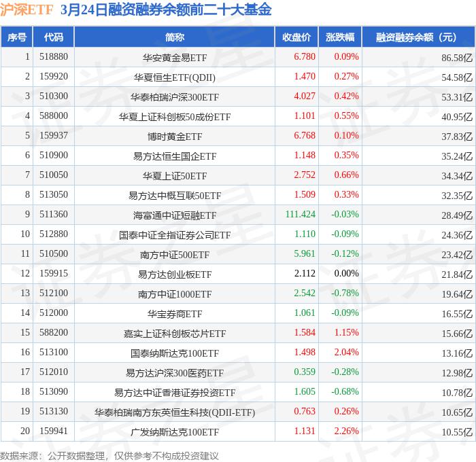Click the 序号 column header
Screen dimensions: 476x462
[x=17, y=37]
